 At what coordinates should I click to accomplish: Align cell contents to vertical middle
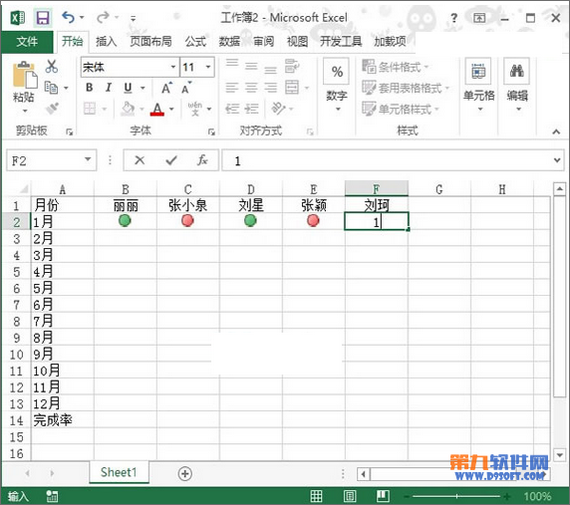point(251,66)
